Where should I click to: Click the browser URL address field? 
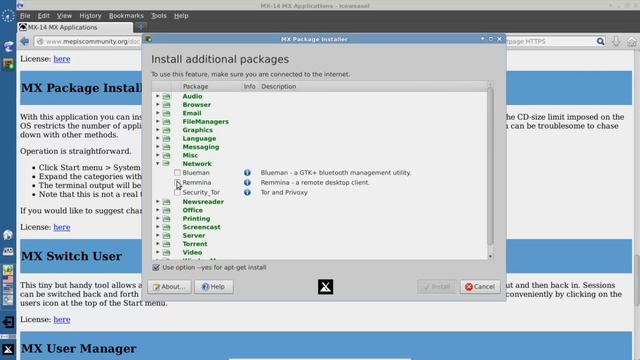click(x=88, y=41)
